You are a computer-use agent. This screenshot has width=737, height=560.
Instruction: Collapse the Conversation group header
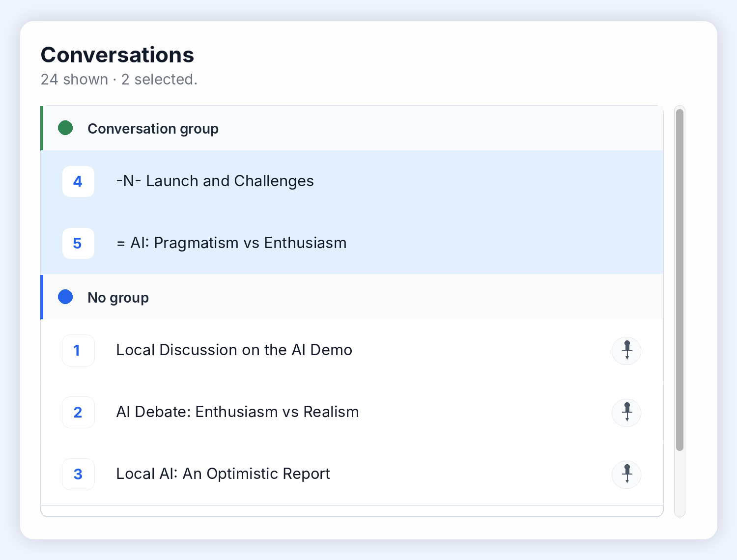(352, 128)
